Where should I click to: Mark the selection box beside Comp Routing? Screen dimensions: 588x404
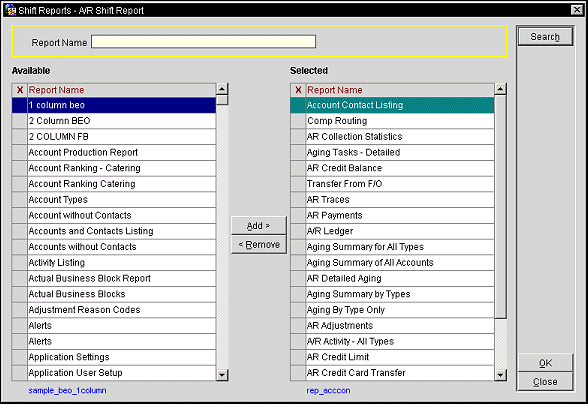[298, 121]
